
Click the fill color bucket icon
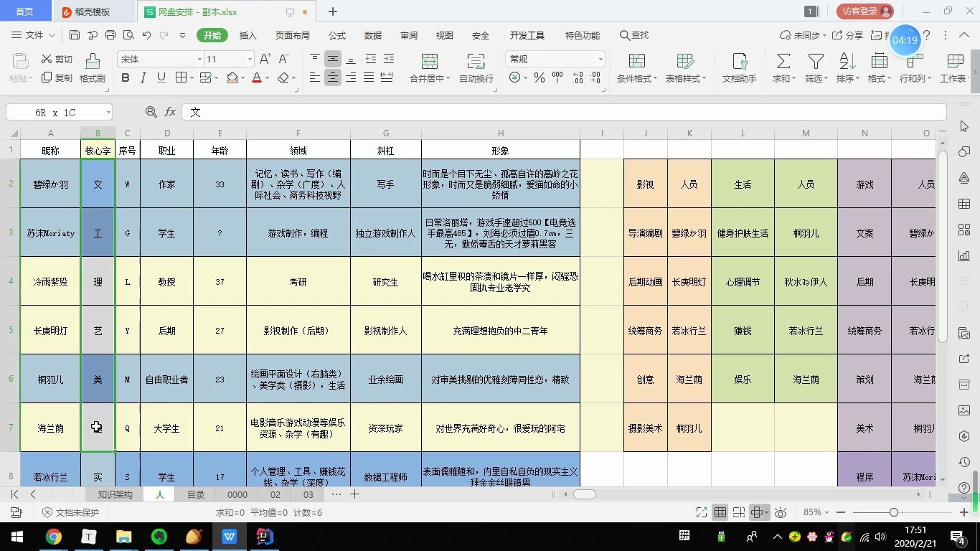232,77
